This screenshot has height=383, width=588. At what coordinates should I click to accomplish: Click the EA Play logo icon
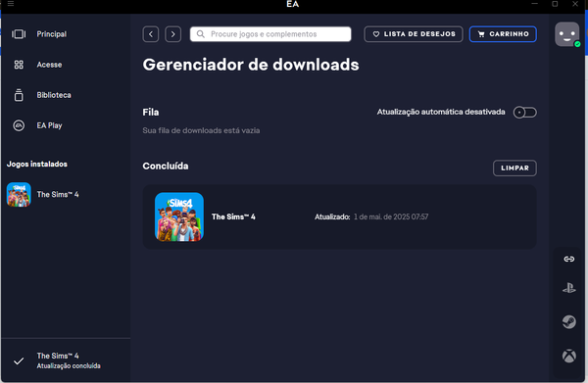[x=19, y=125]
